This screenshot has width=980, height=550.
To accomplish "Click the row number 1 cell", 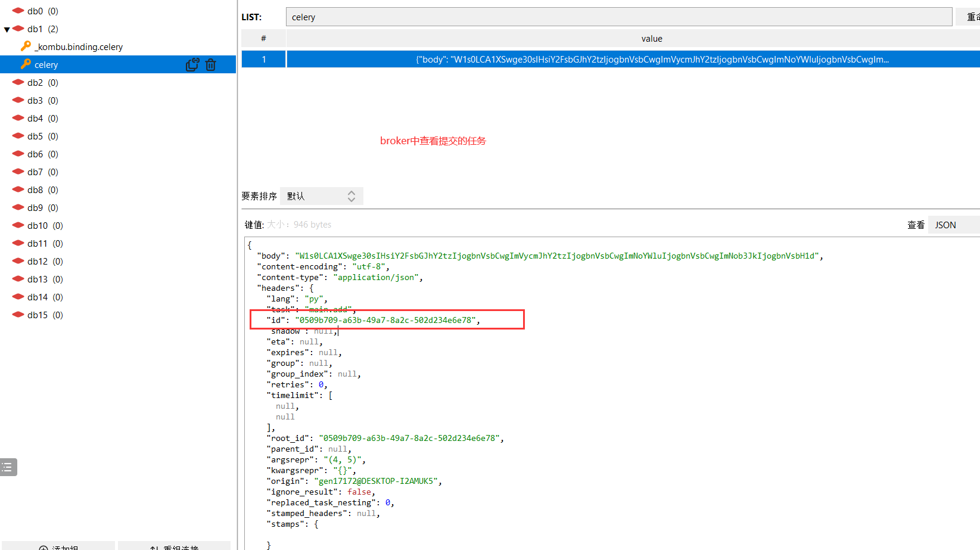I will pyautogui.click(x=263, y=59).
